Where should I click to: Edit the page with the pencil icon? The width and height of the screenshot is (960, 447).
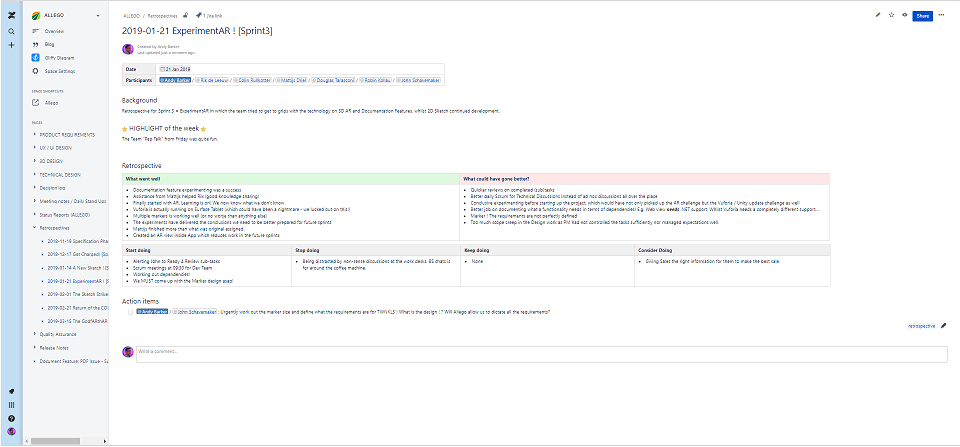tap(878, 15)
